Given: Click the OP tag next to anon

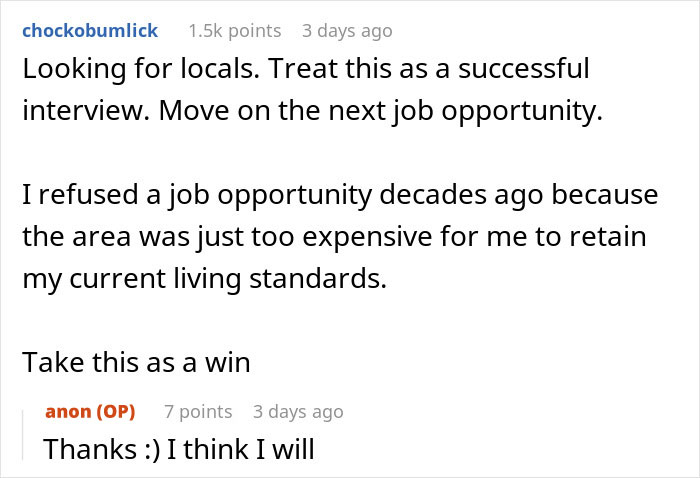Looking at the screenshot, I should click(x=119, y=411).
